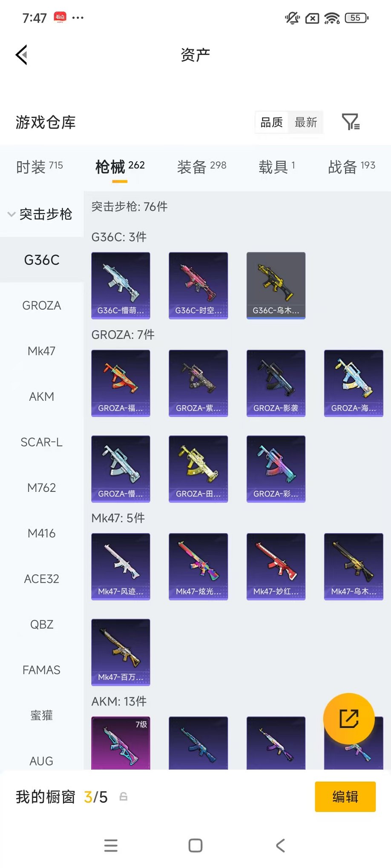Select the Mk47-炫光 rainbow skin
Viewport: 391px width, 868px height.
click(x=198, y=567)
